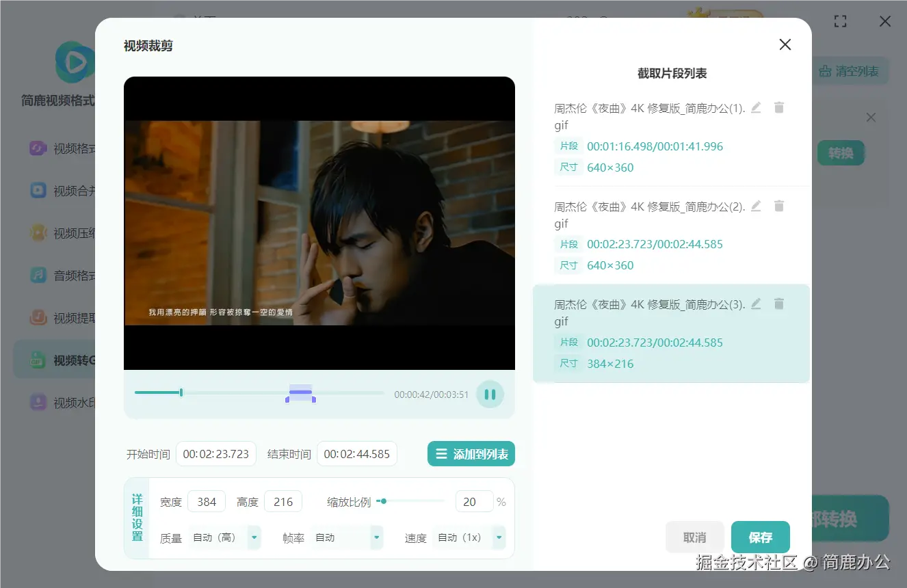Click the 宽度 input field
907x588 pixels.
pos(207,502)
